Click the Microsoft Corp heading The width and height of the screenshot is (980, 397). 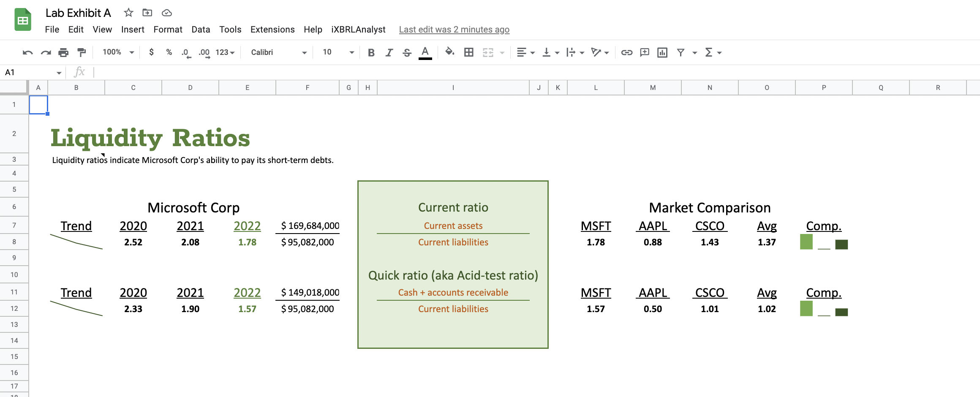coord(193,207)
